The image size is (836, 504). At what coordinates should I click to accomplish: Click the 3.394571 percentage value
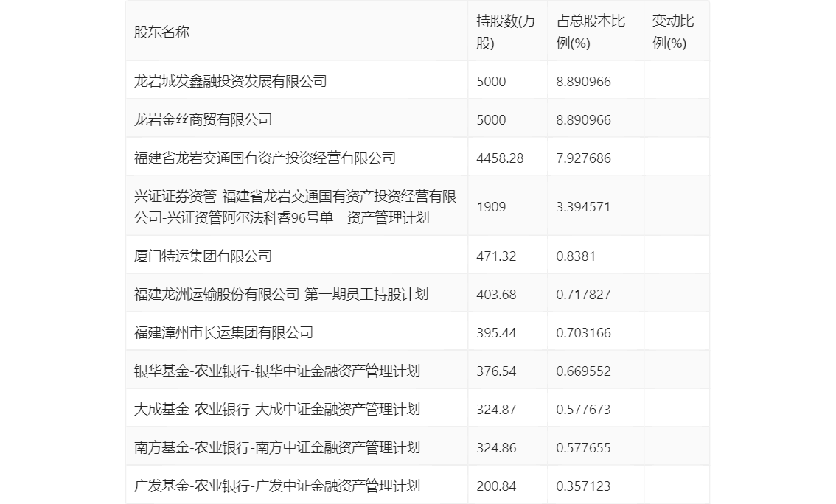click(583, 207)
